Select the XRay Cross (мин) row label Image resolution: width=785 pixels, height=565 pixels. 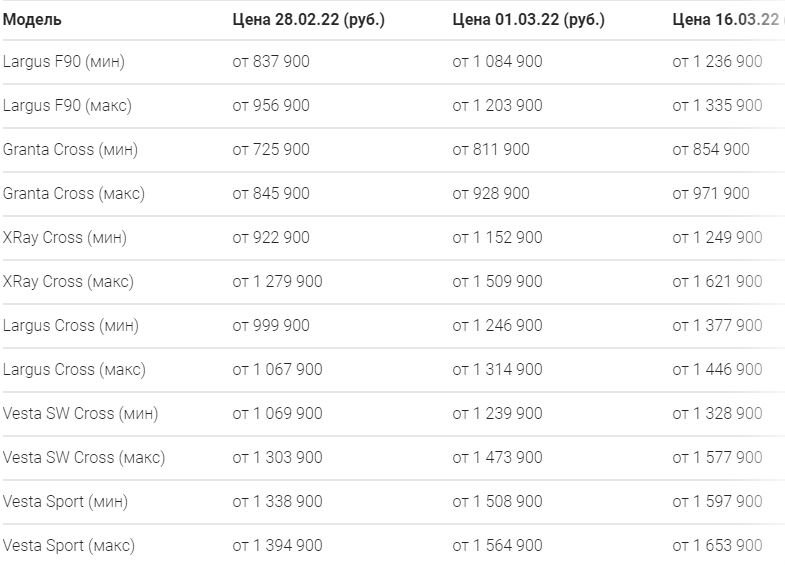65,238
